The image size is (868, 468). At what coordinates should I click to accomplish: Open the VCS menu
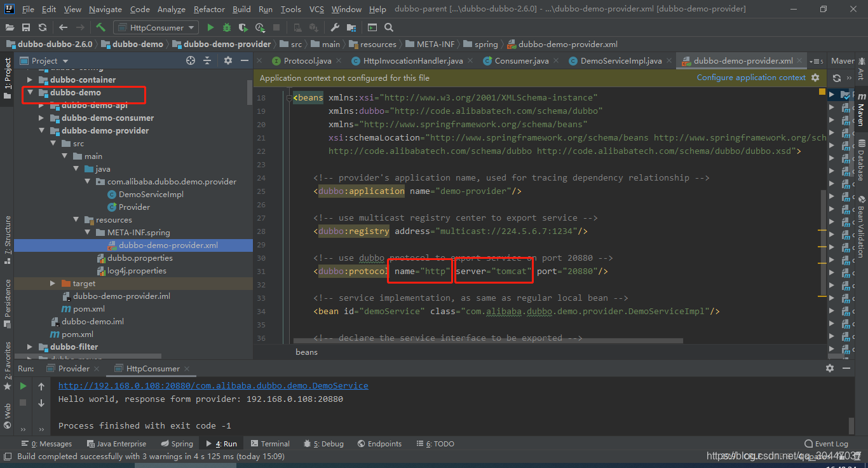click(316, 9)
